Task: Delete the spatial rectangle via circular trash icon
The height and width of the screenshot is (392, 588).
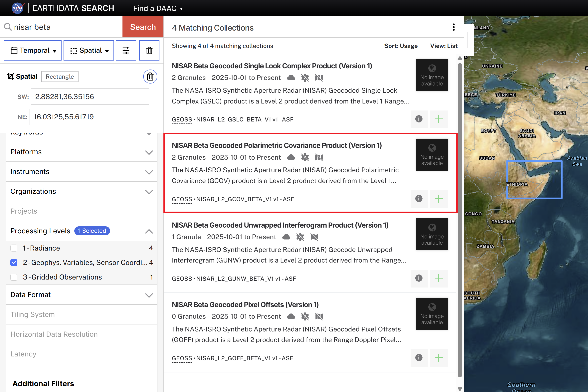Action: tap(150, 77)
